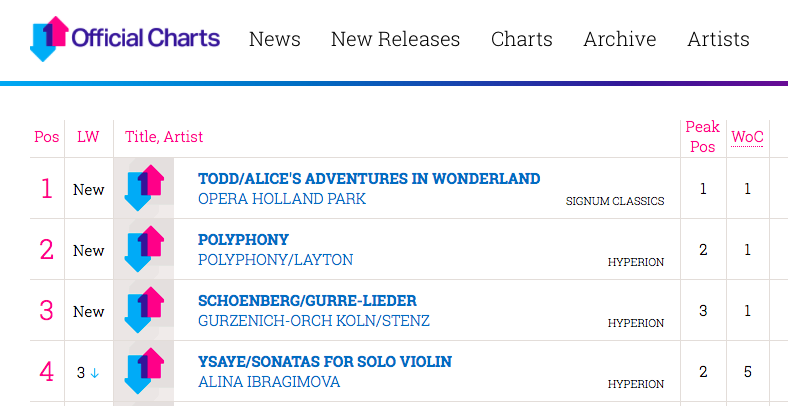Click the WoC column header abbreviation

pyautogui.click(x=747, y=136)
